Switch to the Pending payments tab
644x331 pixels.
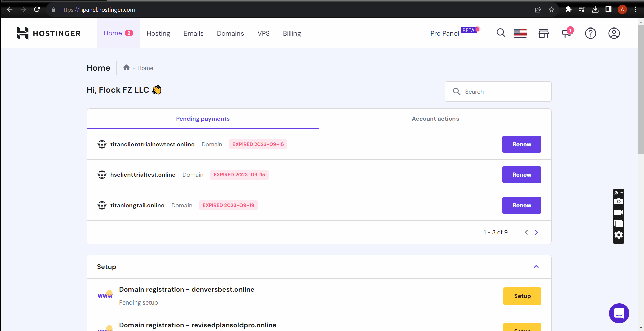(x=203, y=119)
